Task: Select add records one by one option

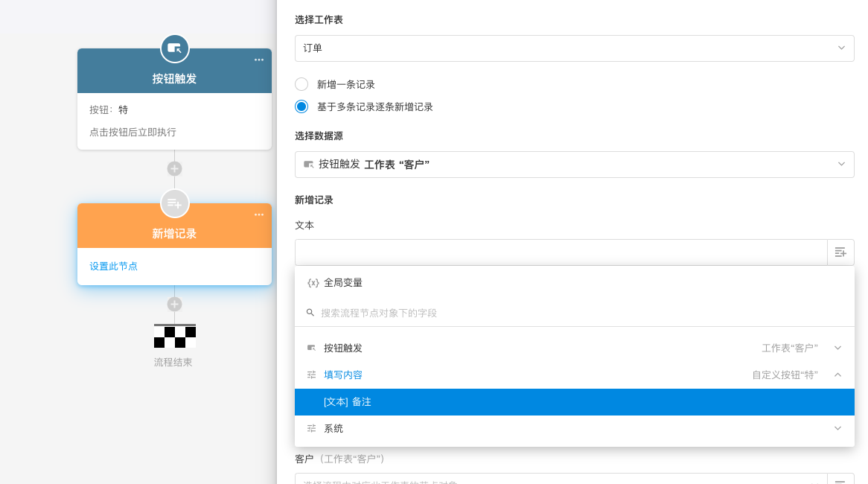Action: (301, 106)
